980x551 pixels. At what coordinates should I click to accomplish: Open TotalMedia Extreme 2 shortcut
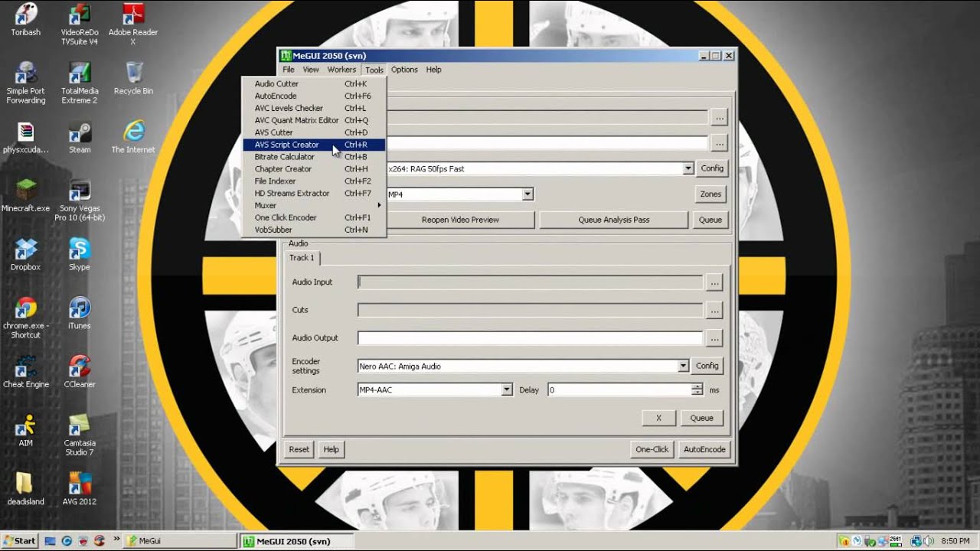pos(80,83)
